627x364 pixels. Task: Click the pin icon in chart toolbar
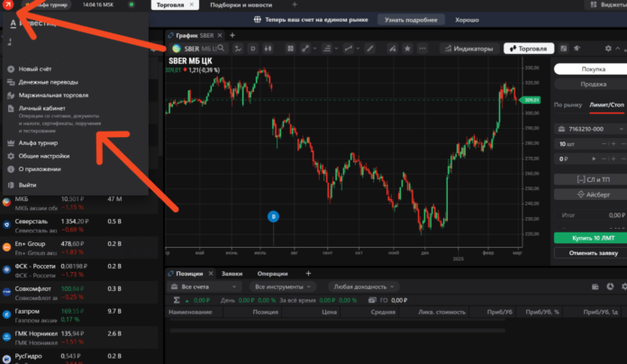pos(577,49)
